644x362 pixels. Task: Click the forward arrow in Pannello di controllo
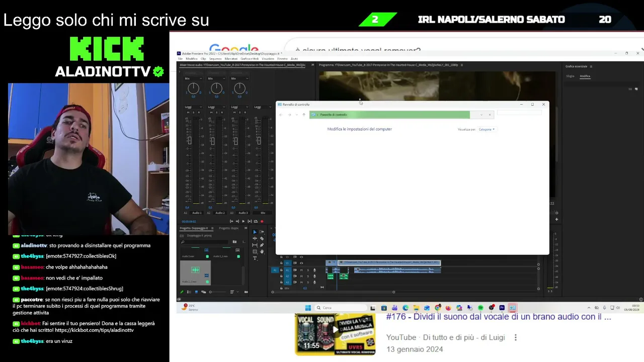click(x=289, y=115)
